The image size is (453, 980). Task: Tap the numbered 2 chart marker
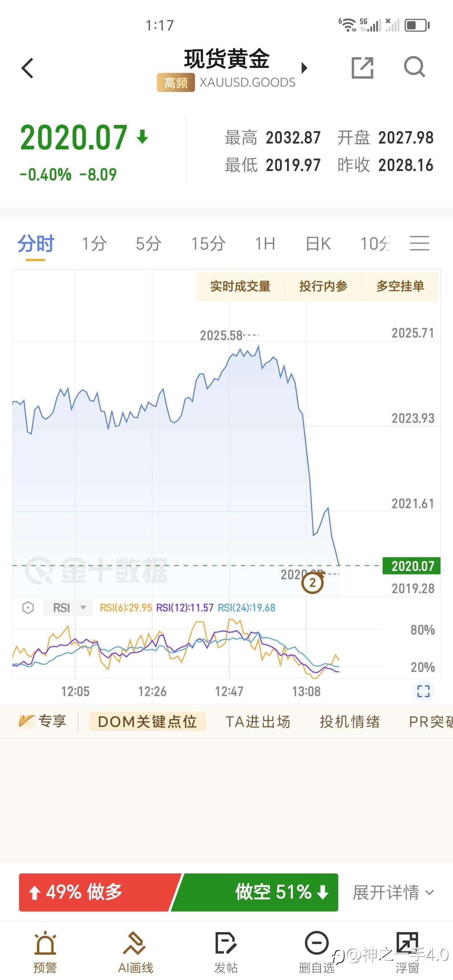click(313, 583)
